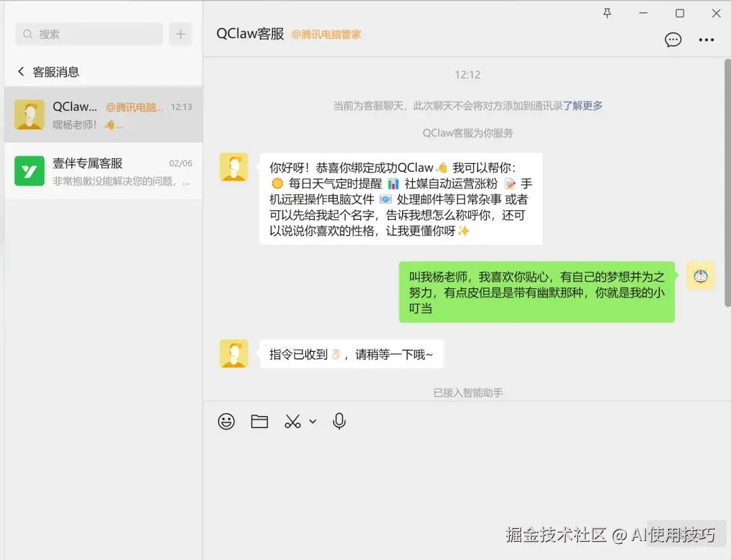The image size is (731, 560).
Task: Click the 了解更多 link
Action: 583,106
